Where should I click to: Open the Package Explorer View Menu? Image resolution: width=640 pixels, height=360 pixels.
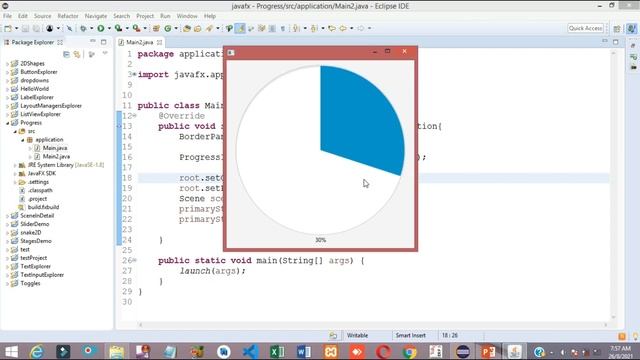pos(105,53)
